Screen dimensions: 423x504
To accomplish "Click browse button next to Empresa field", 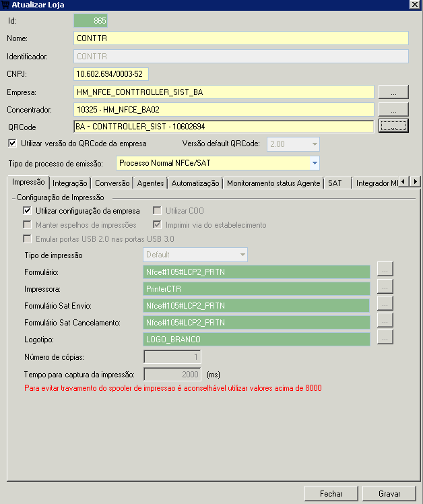I will click(x=393, y=92).
